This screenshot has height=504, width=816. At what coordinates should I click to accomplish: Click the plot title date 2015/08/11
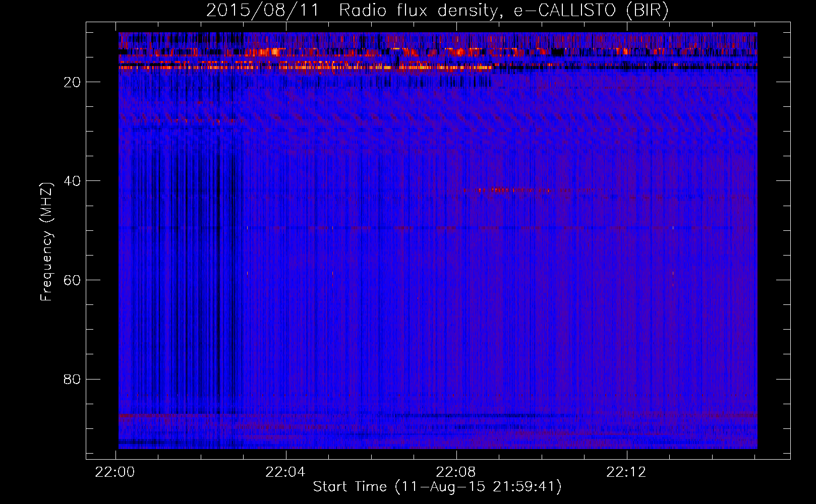pyautogui.click(x=262, y=11)
